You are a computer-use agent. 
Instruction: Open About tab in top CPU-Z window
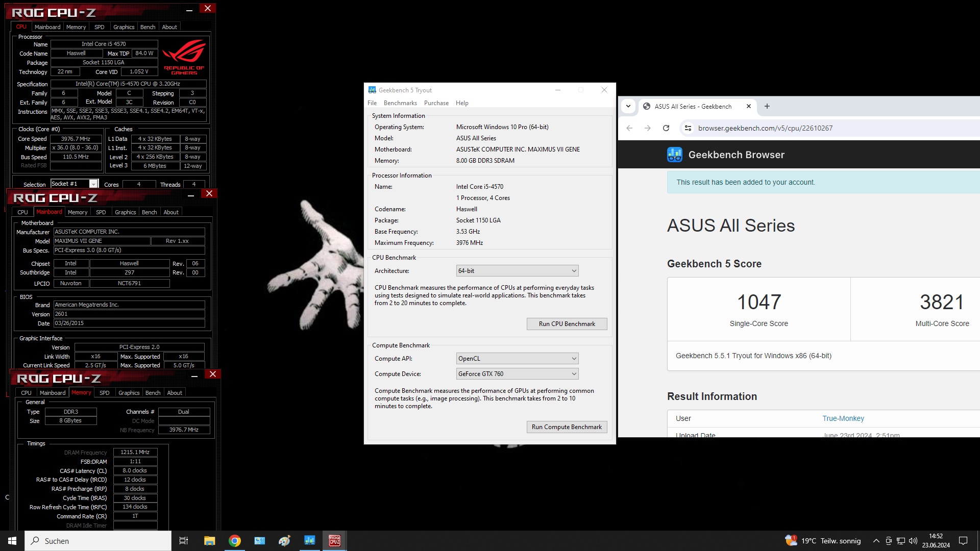[169, 27]
